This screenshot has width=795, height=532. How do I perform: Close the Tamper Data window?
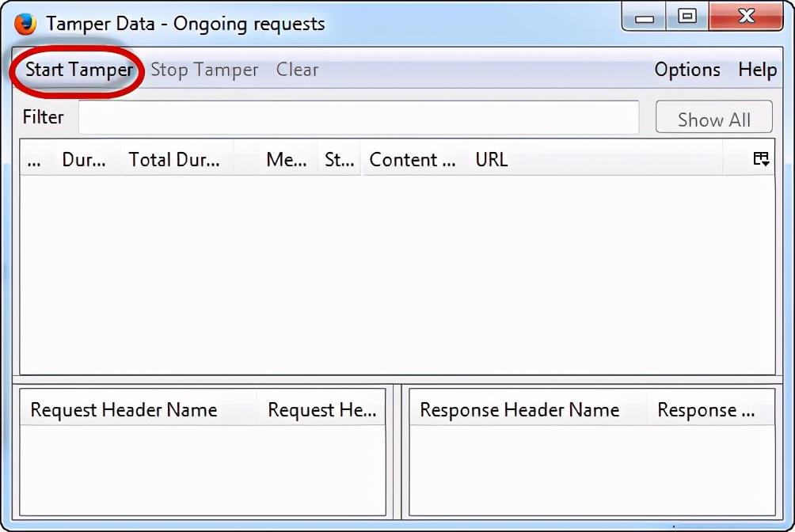tap(747, 17)
